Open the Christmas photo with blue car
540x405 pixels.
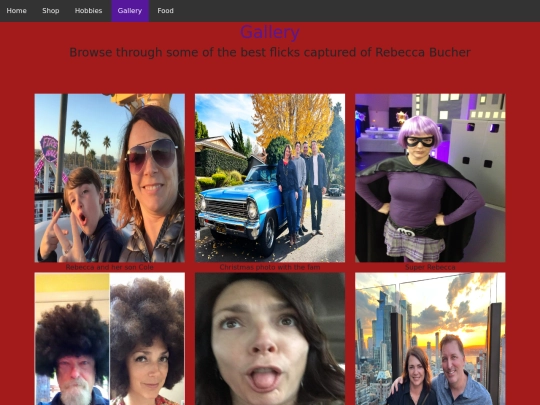[x=270, y=178]
